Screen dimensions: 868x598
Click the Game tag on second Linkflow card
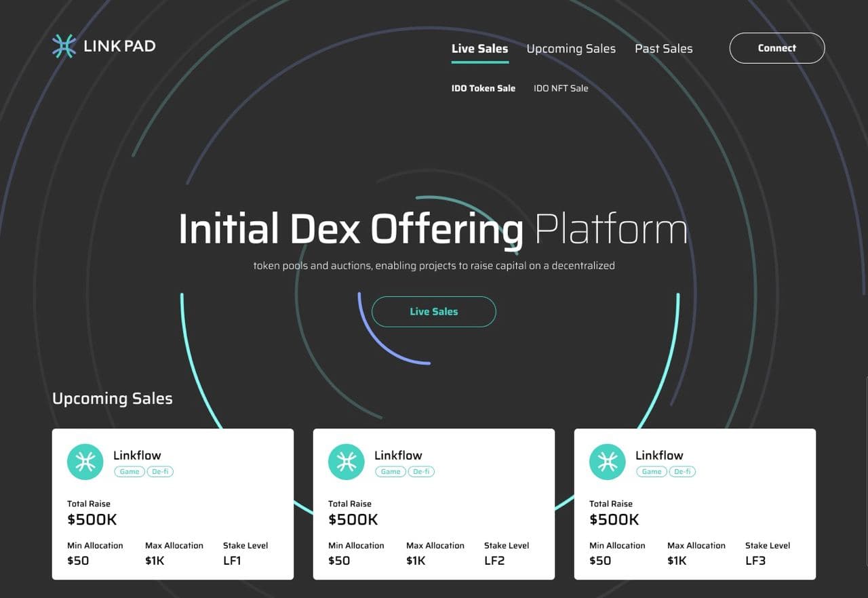click(391, 472)
